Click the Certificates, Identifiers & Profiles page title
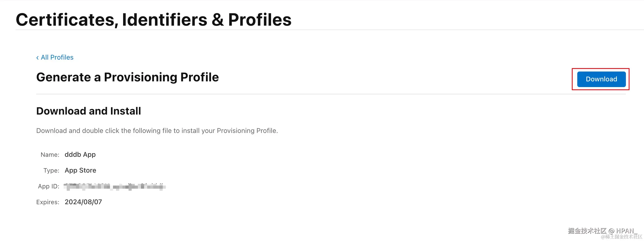644x241 pixels. coord(154,20)
